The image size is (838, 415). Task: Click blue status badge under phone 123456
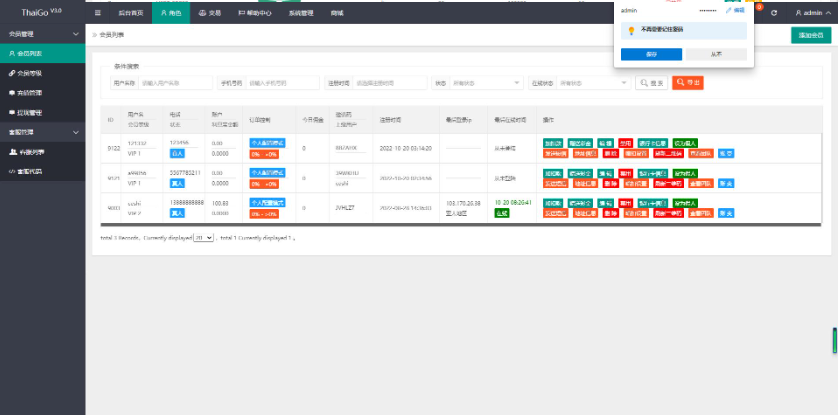[177, 153]
